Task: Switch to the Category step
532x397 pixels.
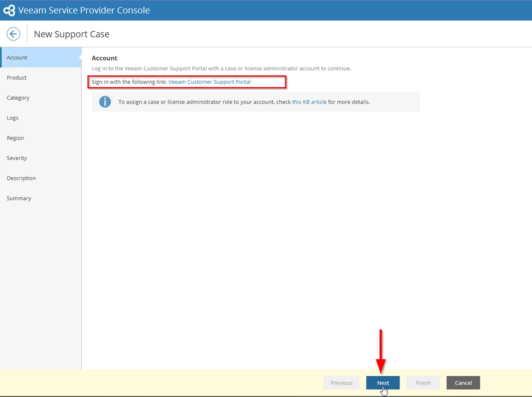Action: click(x=41, y=98)
